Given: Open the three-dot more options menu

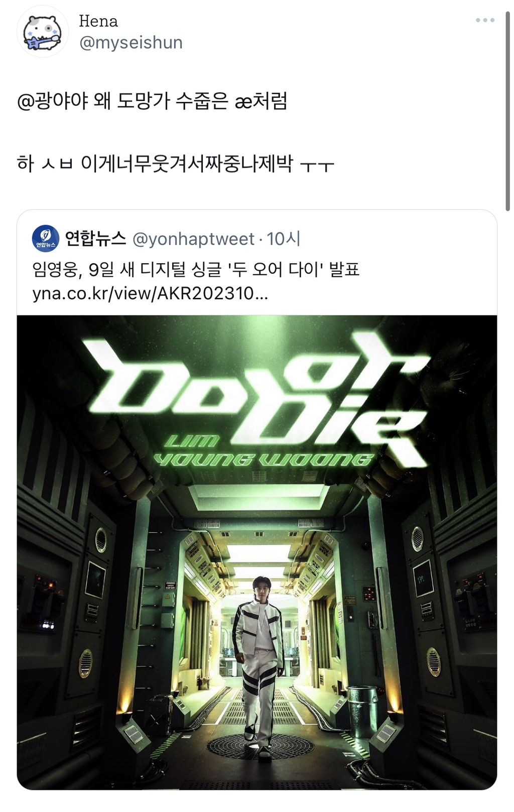Looking at the screenshot, I should pyautogui.click(x=485, y=20).
